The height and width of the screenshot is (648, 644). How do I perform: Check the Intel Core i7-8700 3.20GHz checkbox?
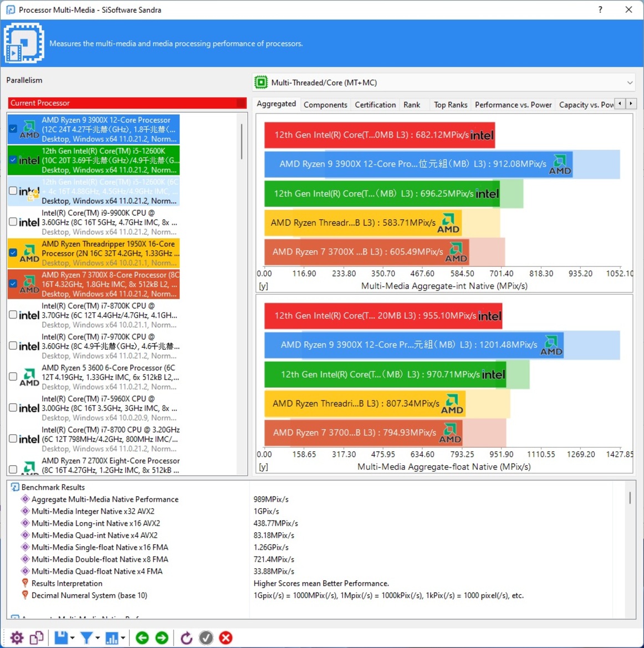pyautogui.click(x=13, y=439)
